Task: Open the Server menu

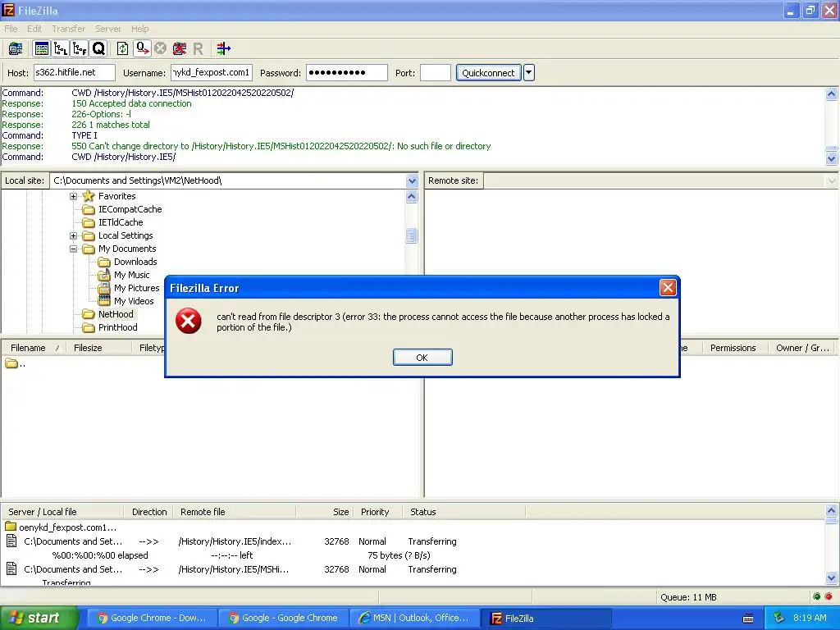Action: pos(108,29)
